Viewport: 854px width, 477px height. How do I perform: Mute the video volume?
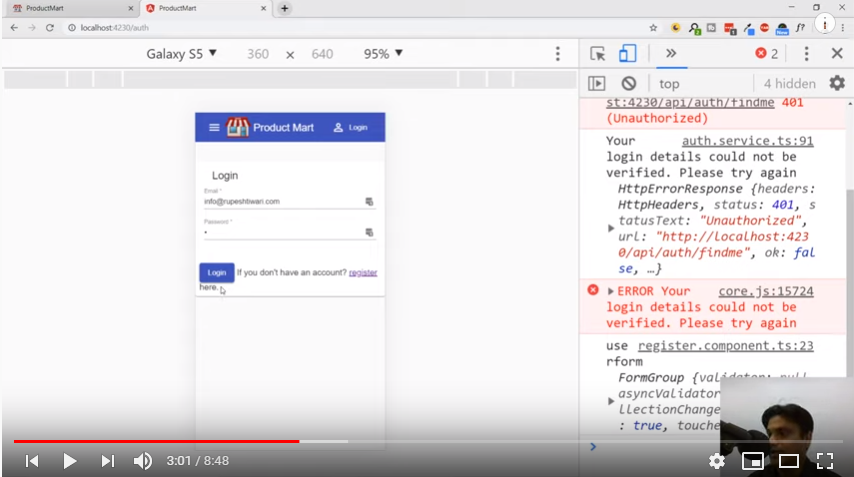143,461
